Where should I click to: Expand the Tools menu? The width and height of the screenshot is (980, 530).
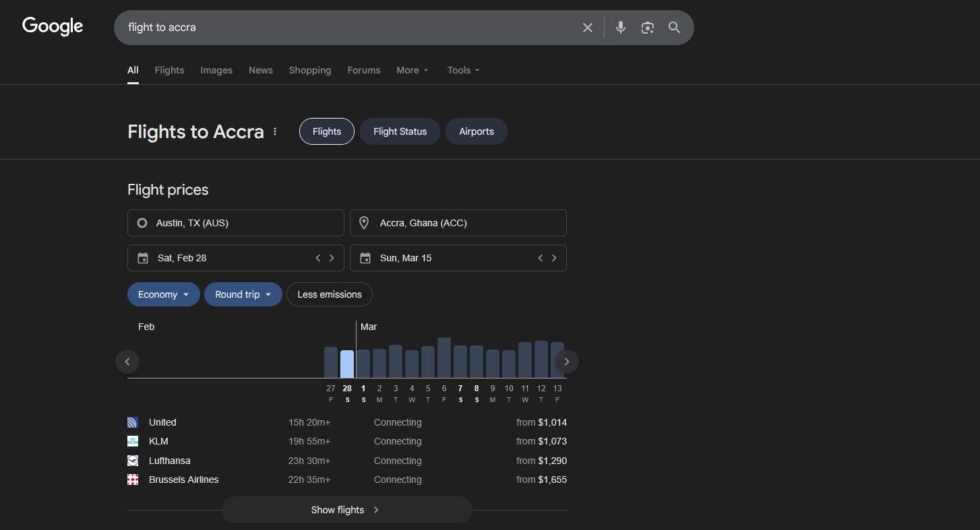click(464, 70)
